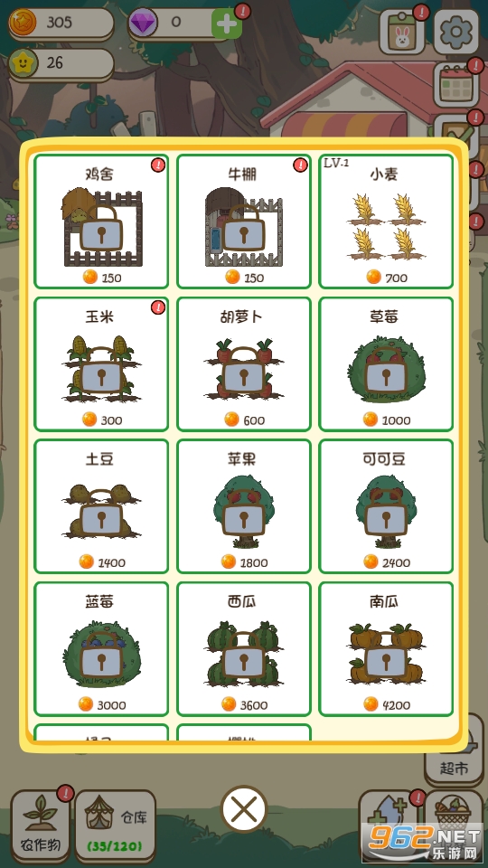The image size is (488, 868).
Task: Open the settings gear icon
Action: click(455, 32)
